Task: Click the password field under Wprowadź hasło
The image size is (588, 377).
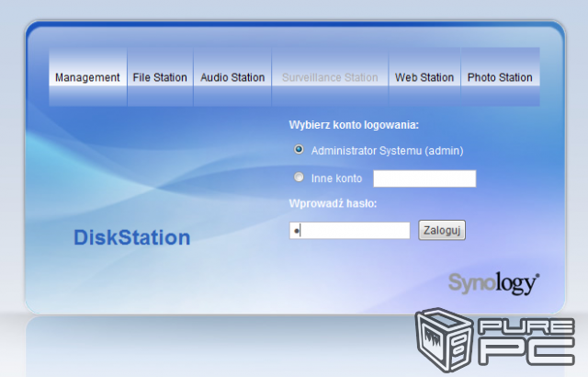Action: pyautogui.click(x=349, y=230)
